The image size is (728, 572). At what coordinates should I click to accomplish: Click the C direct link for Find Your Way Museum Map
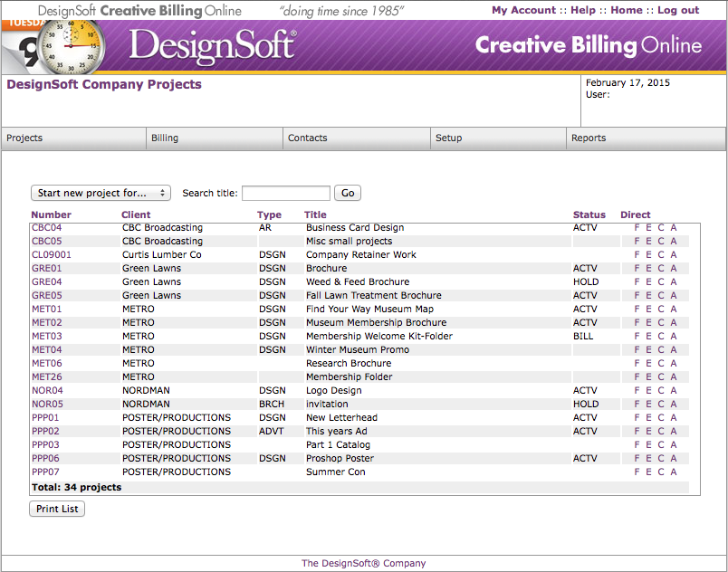click(661, 309)
